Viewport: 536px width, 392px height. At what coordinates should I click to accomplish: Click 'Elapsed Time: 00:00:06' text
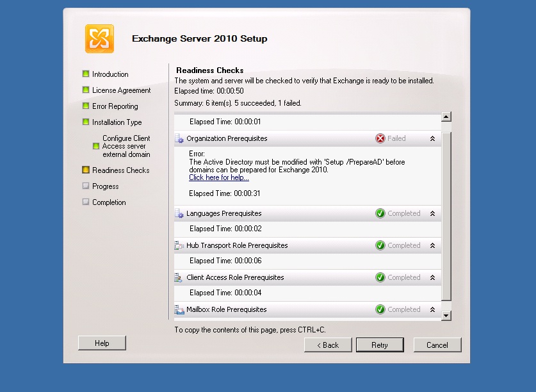coord(225,261)
